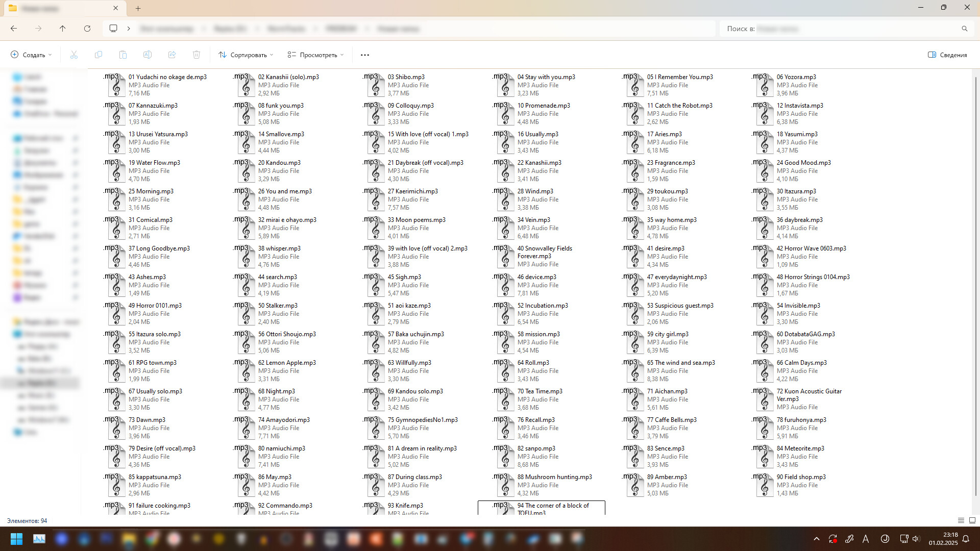
Task: Click the Cut scissors icon
Action: 74,55
